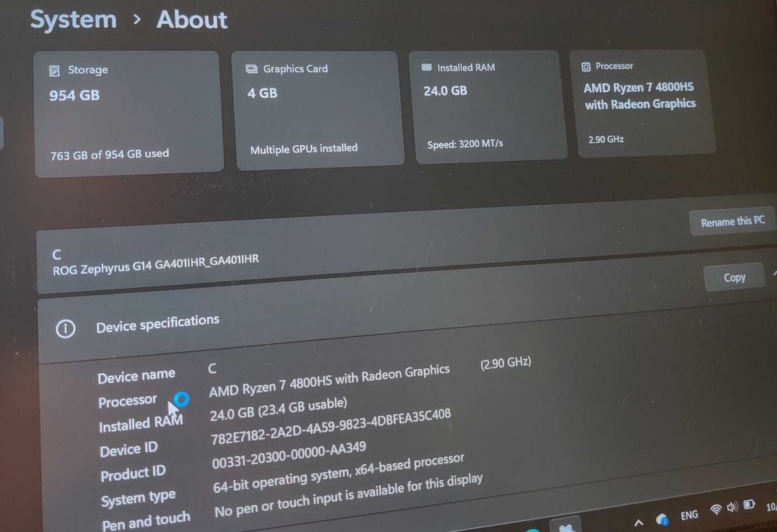Click Rename this PC button
The width and height of the screenshot is (777, 532).
pos(733,221)
